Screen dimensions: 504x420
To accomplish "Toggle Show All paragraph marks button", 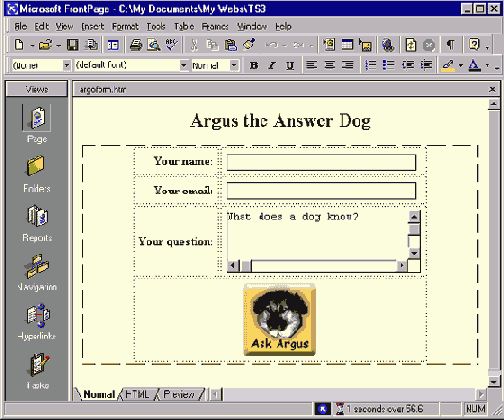I will tap(451, 45).
